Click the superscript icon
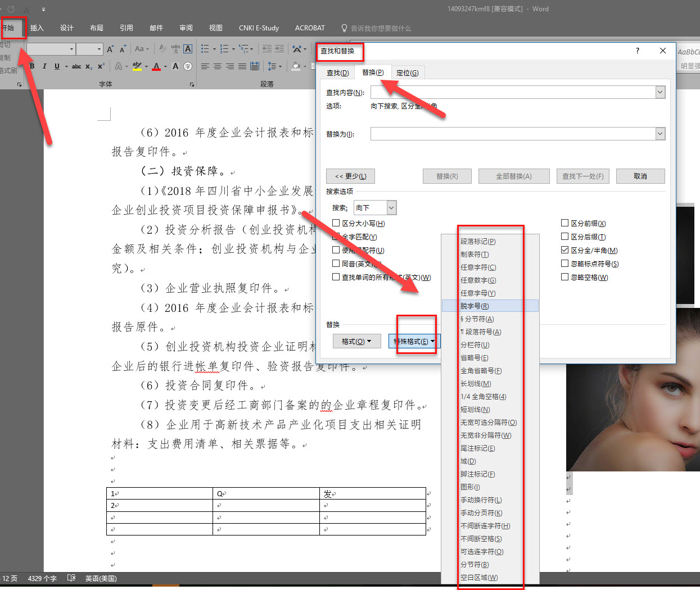This screenshot has height=590, width=700. coord(100,66)
